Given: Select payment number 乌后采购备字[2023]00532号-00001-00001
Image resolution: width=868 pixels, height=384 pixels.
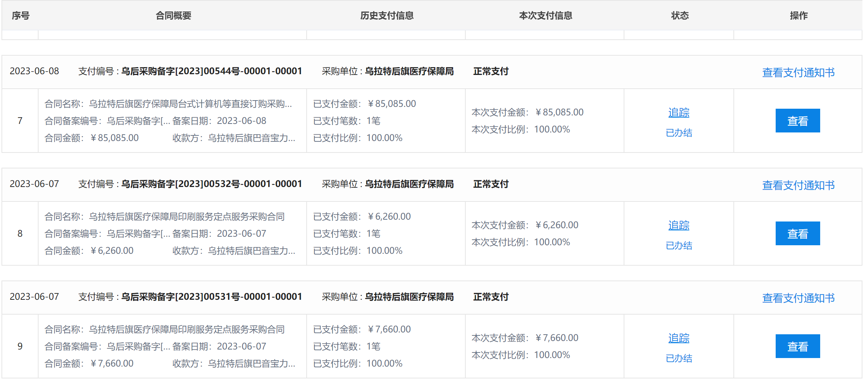Looking at the screenshot, I should (x=212, y=184).
